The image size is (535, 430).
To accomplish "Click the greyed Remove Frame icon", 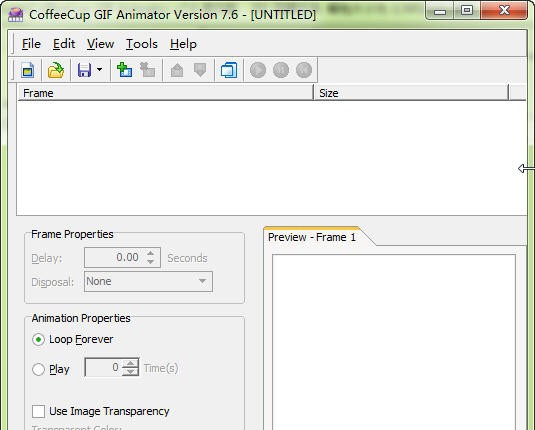I will click(x=147, y=70).
